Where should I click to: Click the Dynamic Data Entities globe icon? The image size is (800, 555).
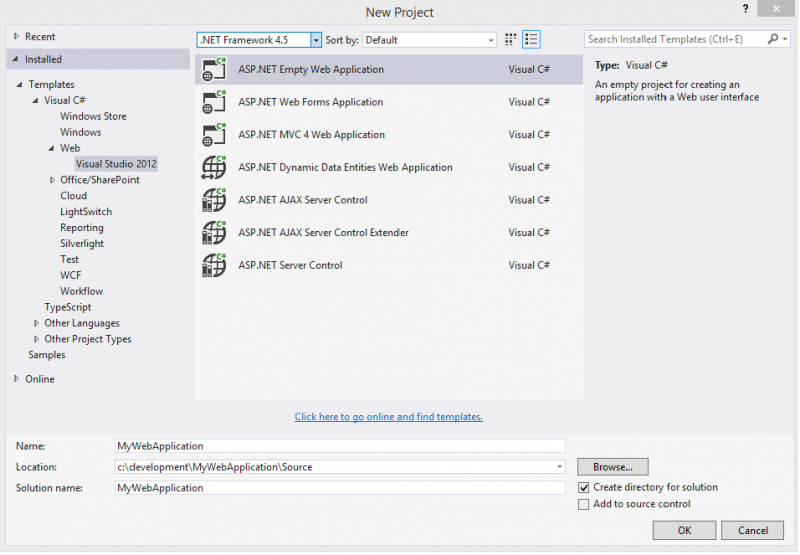214,167
